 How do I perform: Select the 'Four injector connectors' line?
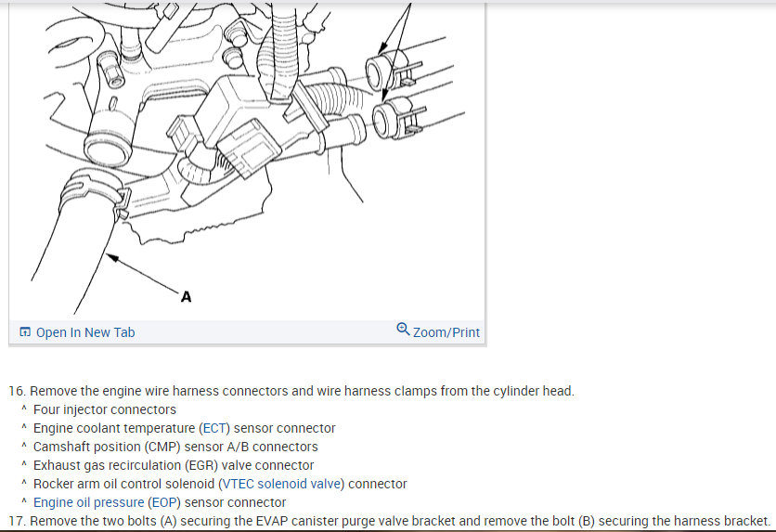104,409
